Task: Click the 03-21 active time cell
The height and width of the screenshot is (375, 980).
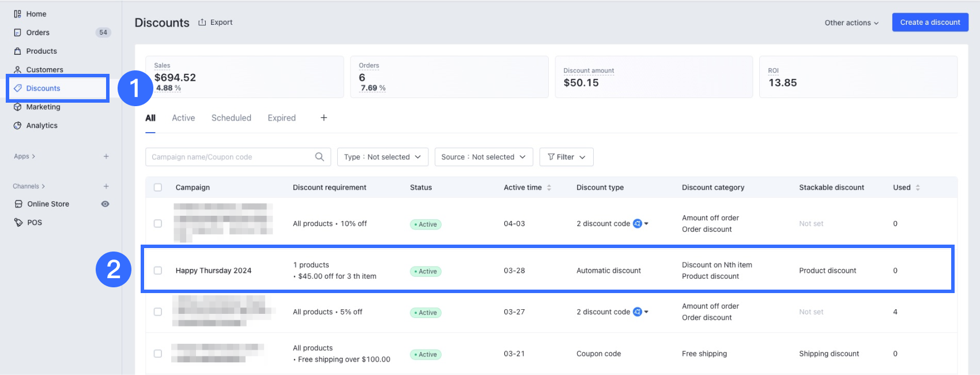Action: point(514,354)
